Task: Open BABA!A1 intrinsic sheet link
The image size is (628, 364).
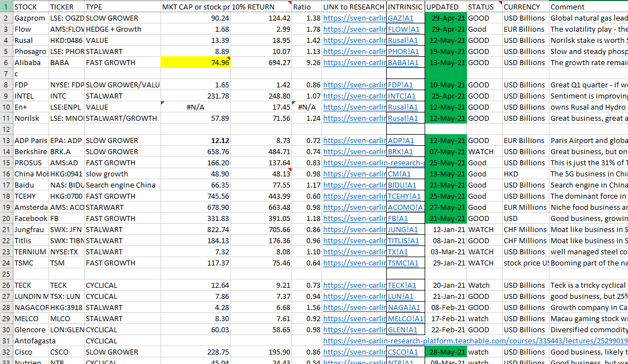Action: [403, 63]
